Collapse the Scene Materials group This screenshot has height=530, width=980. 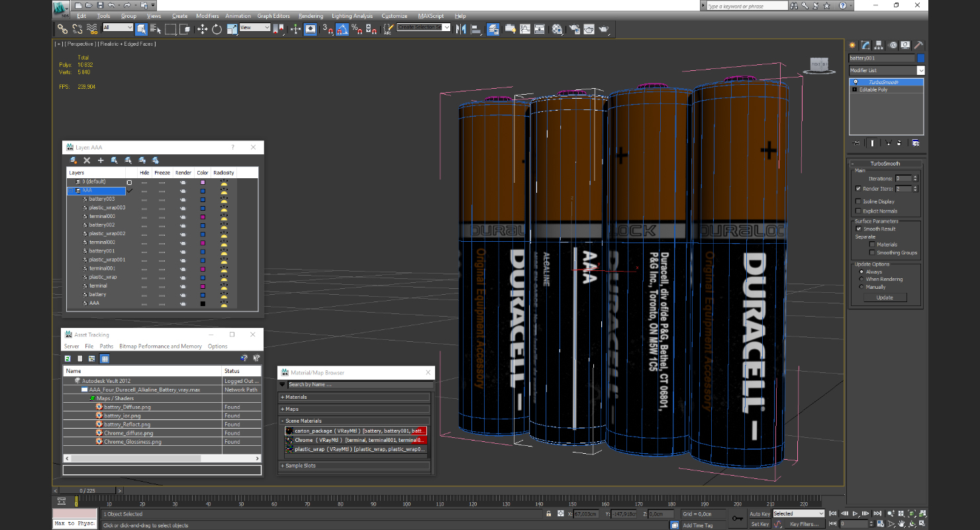pyautogui.click(x=356, y=421)
